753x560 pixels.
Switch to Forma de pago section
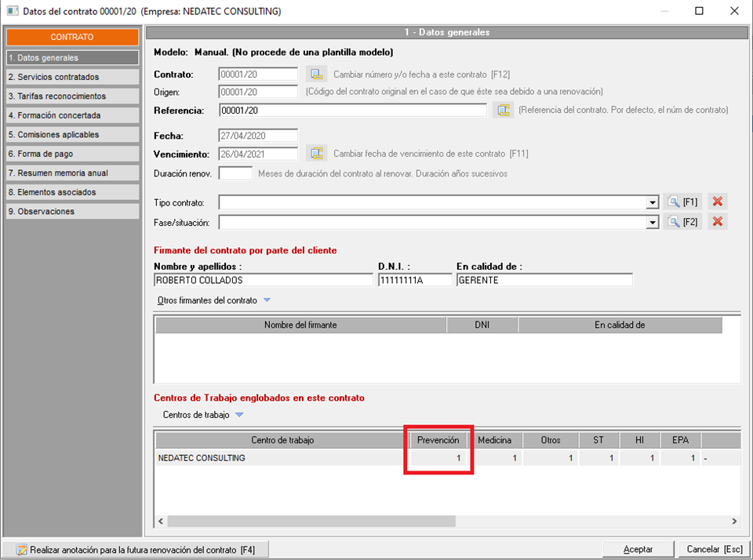click(72, 154)
